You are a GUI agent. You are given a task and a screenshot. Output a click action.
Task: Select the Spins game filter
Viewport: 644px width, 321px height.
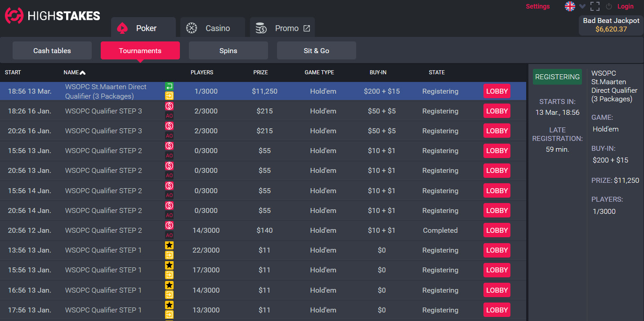click(x=228, y=51)
